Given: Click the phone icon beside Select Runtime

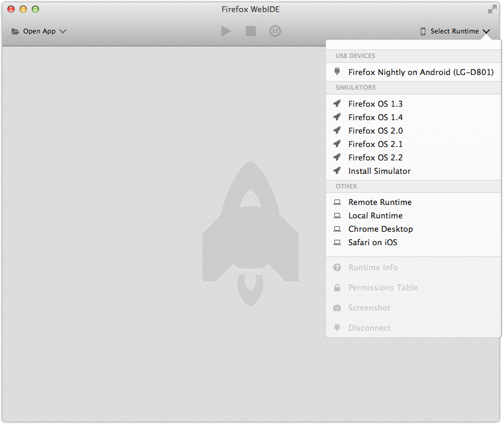Looking at the screenshot, I should tap(423, 31).
